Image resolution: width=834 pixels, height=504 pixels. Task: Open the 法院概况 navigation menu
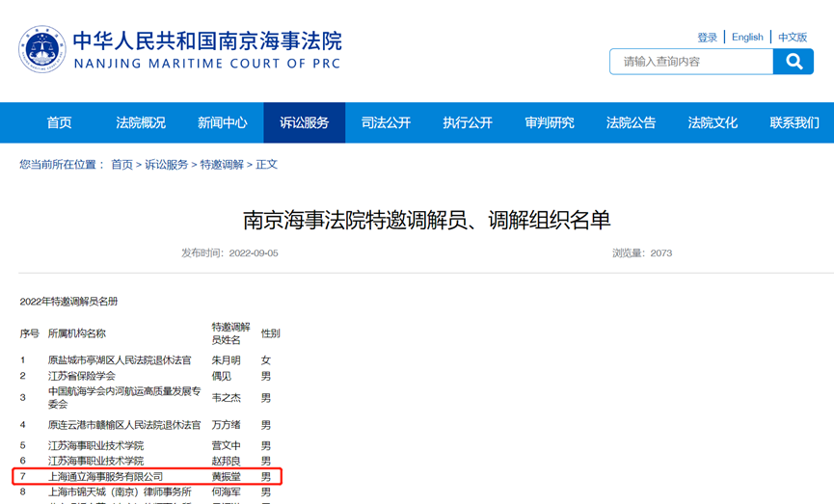point(141,122)
